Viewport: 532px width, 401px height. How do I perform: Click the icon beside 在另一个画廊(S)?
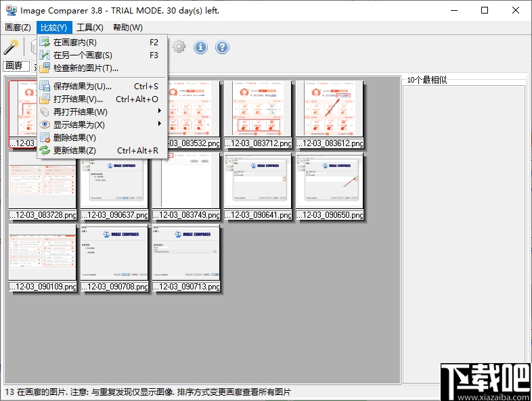click(x=45, y=55)
